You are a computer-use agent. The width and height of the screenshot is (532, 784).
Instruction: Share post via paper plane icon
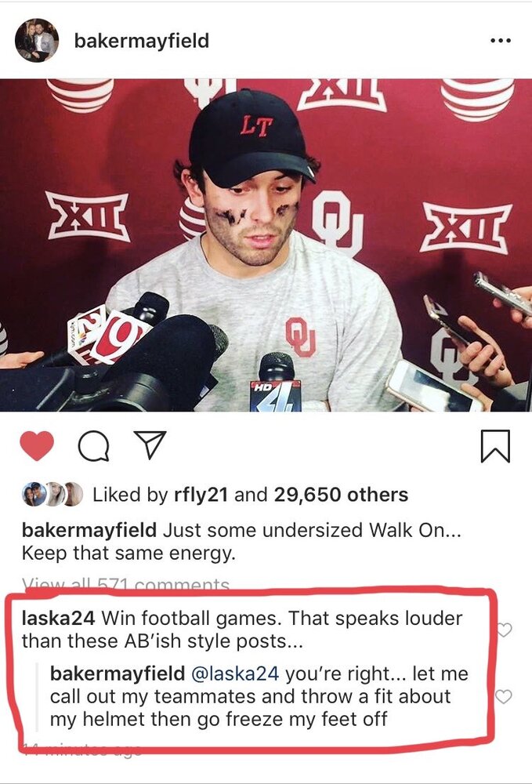pos(150,445)
